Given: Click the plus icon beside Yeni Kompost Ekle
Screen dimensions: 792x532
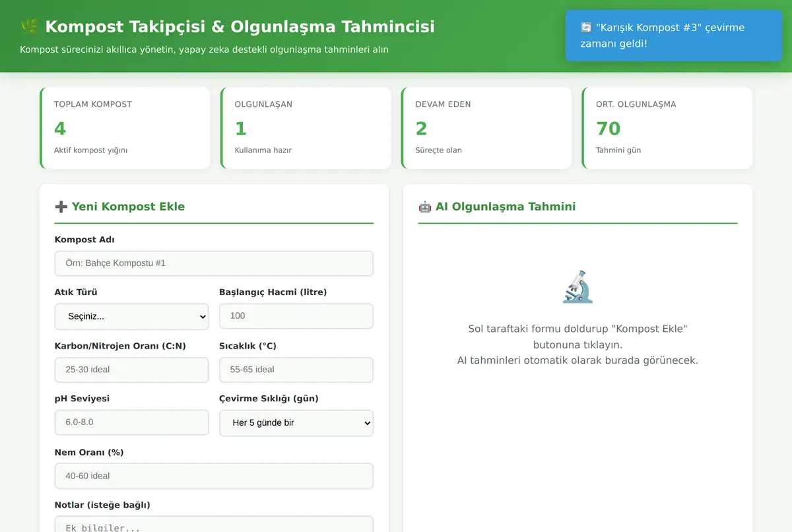Looking at the screenshot, I should 61,207.
